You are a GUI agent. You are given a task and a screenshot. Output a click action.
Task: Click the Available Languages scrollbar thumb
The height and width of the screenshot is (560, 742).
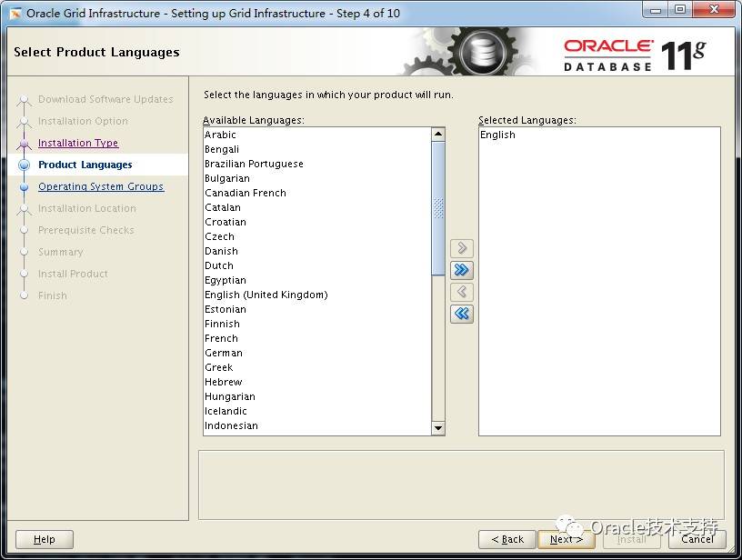tap(438, 208)
